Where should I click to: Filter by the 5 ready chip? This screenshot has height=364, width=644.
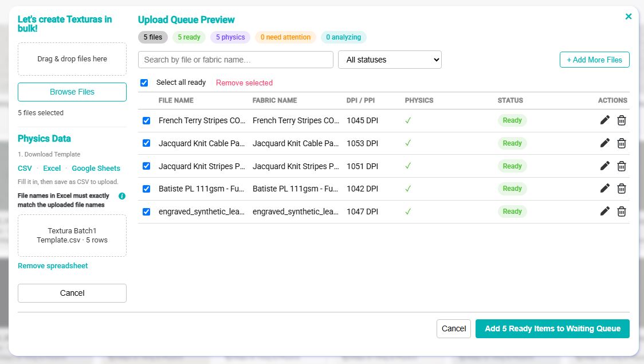click(x=189, y=37)
